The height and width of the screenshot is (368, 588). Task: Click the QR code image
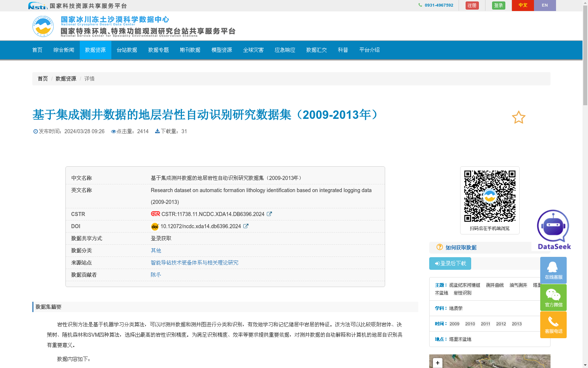pos(490,196)
